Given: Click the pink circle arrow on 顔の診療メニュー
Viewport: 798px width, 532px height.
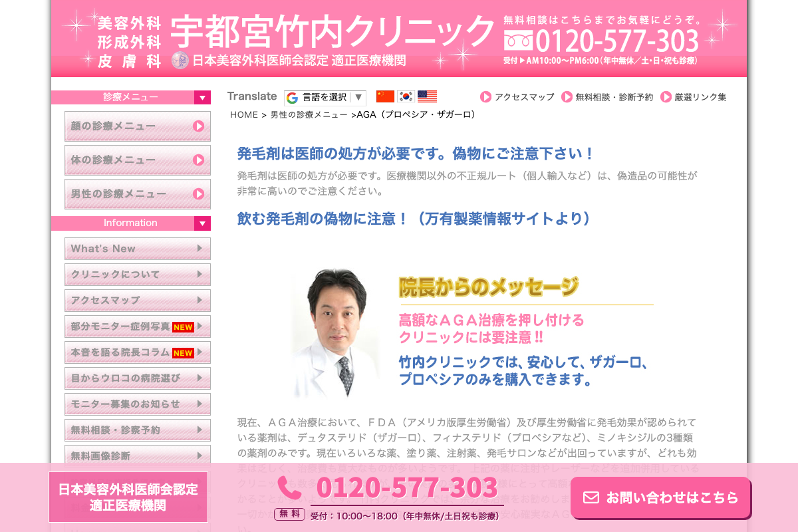Looking at the screenshot, I should point(198,126).
